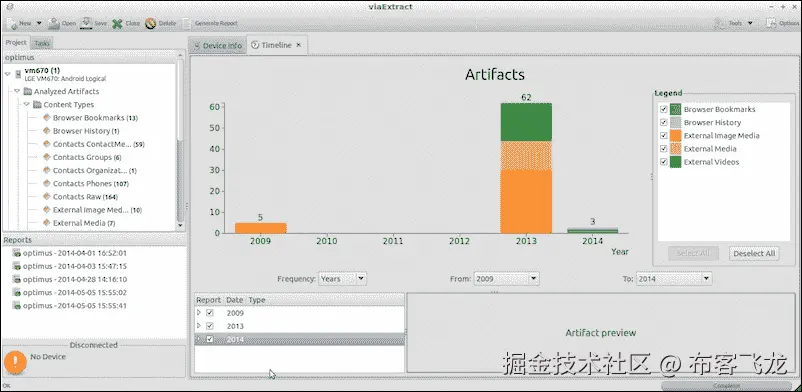
Task: Click the Type column header
Action: coord(257,300)
